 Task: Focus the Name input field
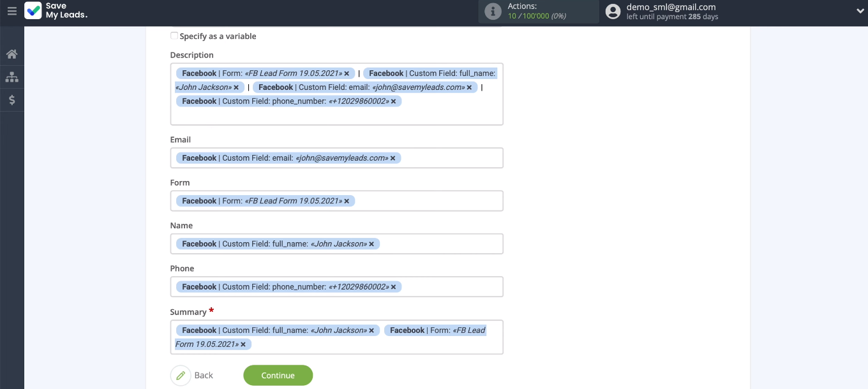click(x=336, y=244)
